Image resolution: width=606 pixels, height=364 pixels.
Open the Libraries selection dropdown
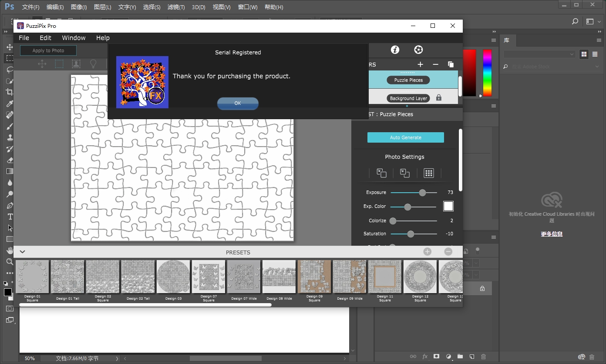pyautogui.click(x=539, y=54)
